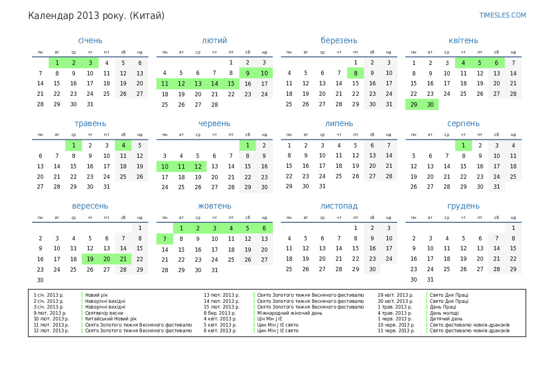Image resolution: width=554 pixels, height=392 pixels.
Task: Click the грудень month heading
Action: click(x=463, y=206)
